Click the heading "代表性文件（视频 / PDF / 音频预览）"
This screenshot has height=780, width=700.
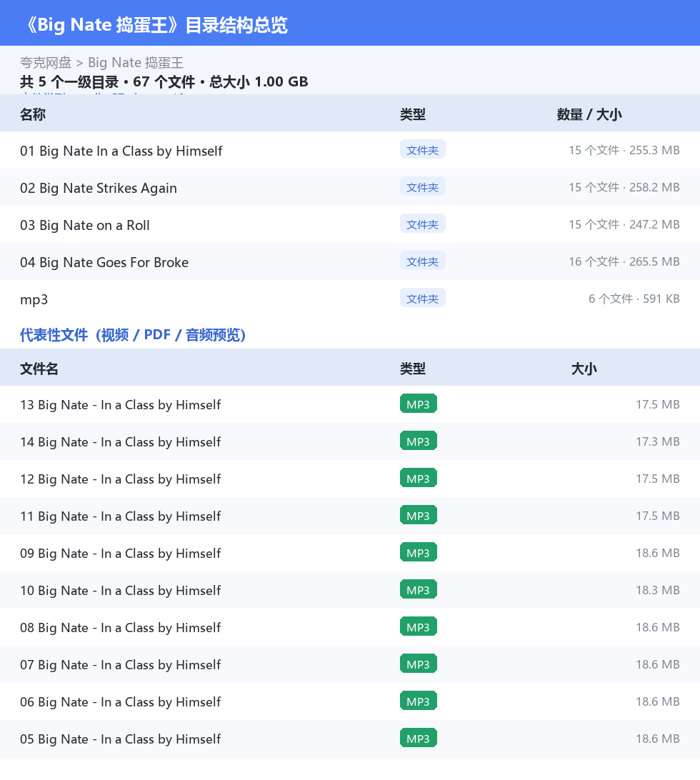[x=133, y=335]
